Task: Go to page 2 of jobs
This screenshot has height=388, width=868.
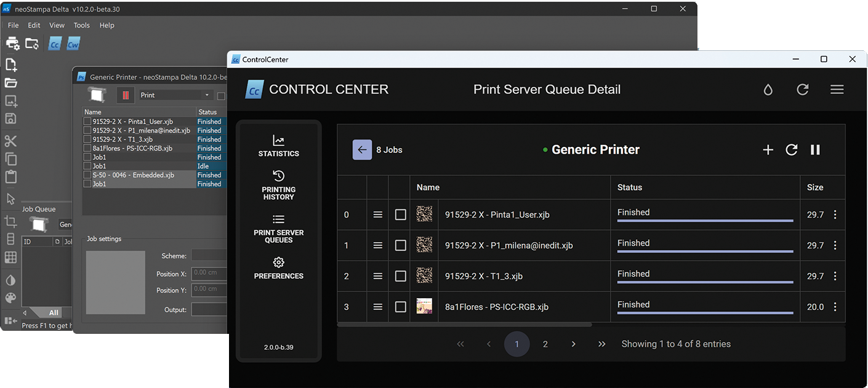Action: tap(545, 344)
